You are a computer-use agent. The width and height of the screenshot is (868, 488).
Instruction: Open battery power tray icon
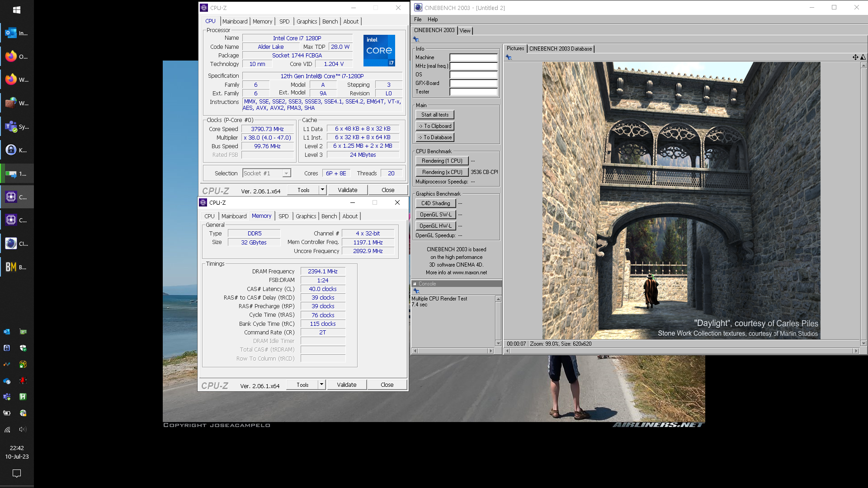7,413
